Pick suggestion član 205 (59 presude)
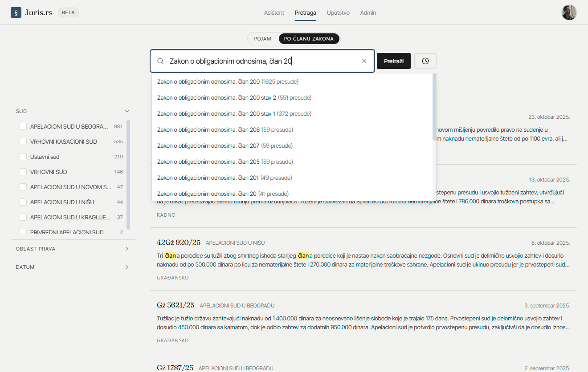Image resolution: width=588 pixels, height=372 pixels. pos(292,162)
